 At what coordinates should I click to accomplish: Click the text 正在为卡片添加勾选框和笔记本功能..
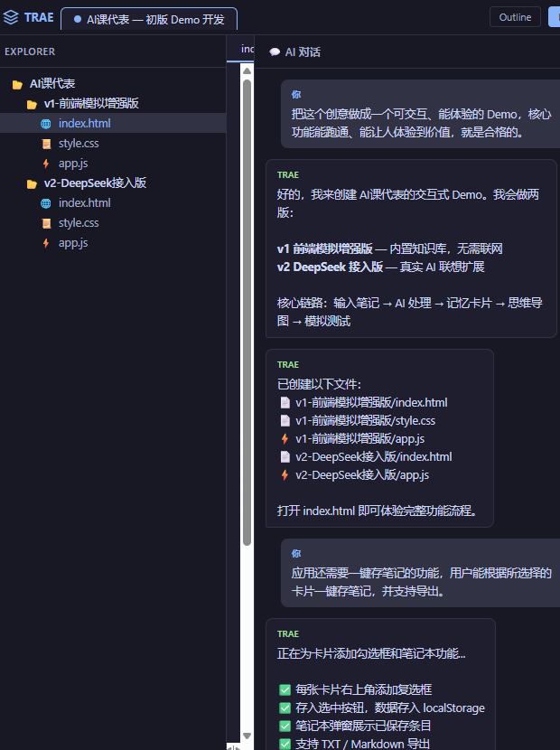(x=371, y=653)
